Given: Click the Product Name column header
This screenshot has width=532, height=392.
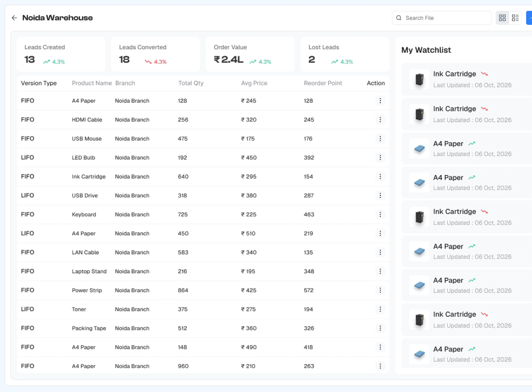Looking at the screenshot, I should point(92,83).
